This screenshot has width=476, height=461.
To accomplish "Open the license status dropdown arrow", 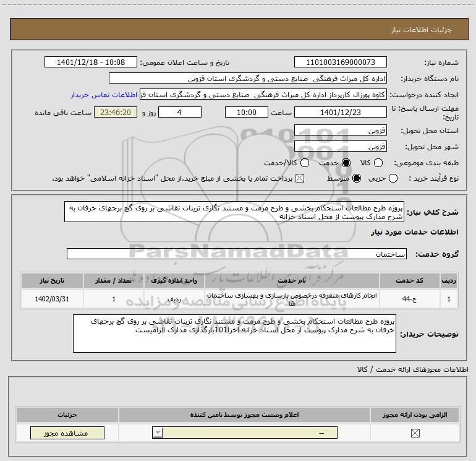I will (158, 433).
